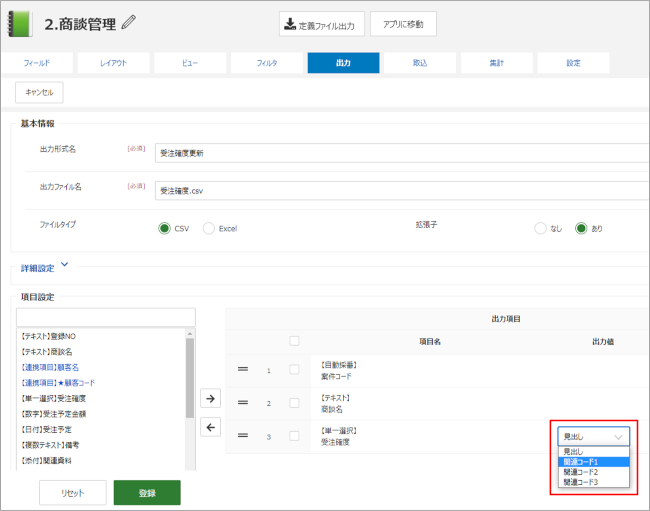
Task: Click the 出力値 column header
Action: pyautogui.click(x=603, y=341)
